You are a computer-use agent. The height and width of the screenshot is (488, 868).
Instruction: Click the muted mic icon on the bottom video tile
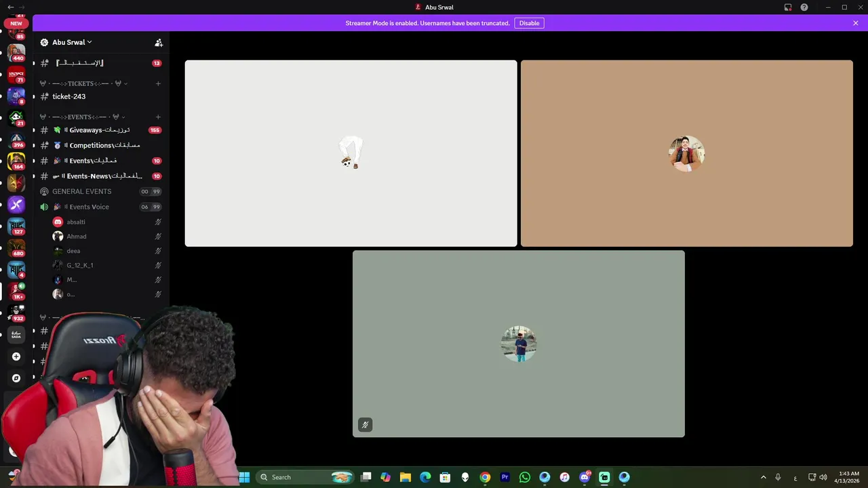(x=365, y=425)
